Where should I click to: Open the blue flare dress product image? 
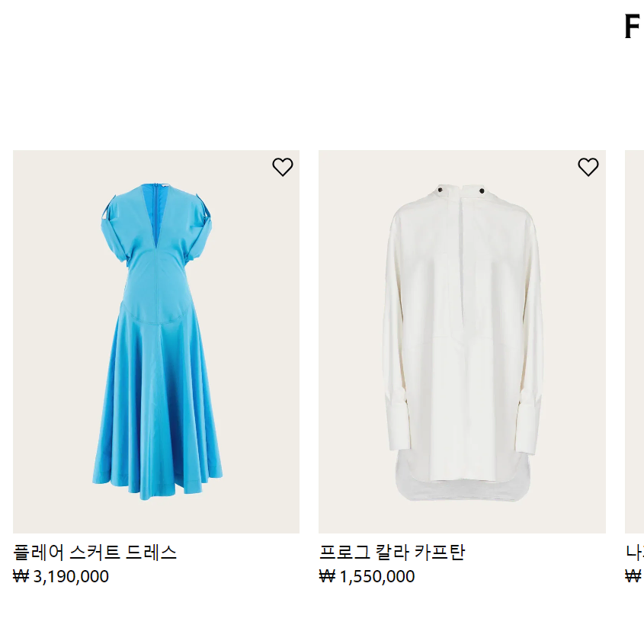[156, 341]
